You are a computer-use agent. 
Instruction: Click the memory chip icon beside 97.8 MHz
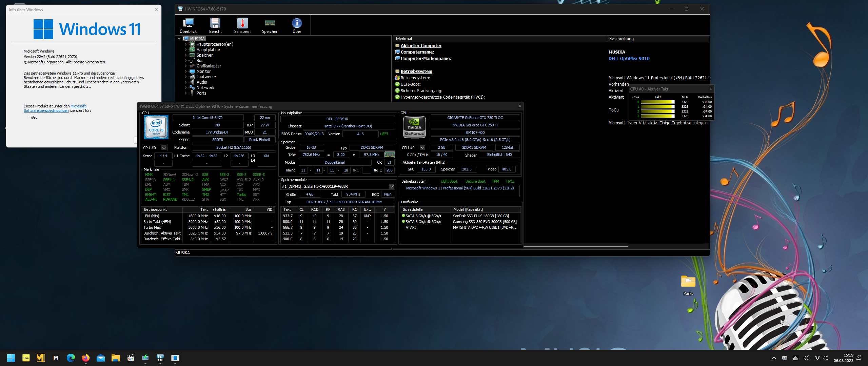[390, 155]
